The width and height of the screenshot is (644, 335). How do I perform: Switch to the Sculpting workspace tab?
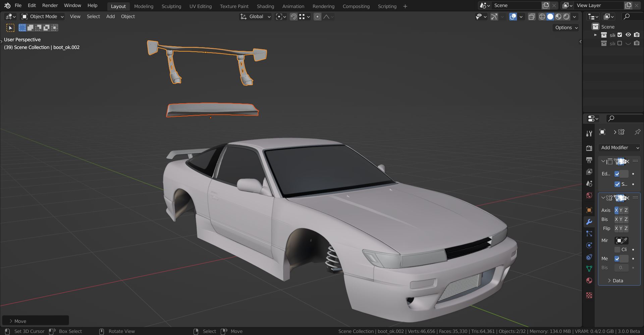pyautogui.click(x=171, y=6)
